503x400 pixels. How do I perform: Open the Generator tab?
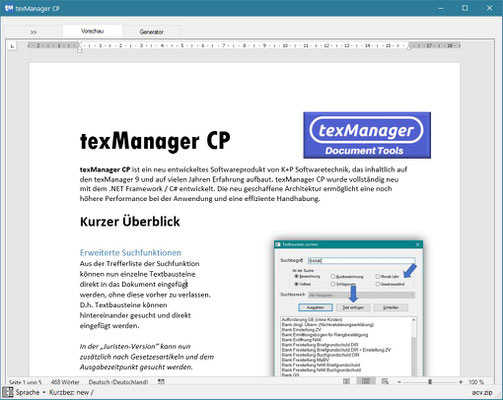point(152,32)
